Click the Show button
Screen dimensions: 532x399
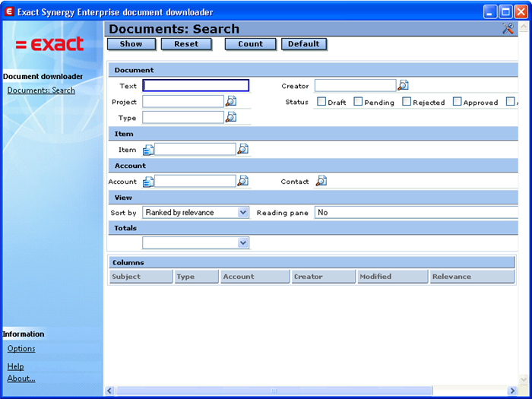pos(131,44)
